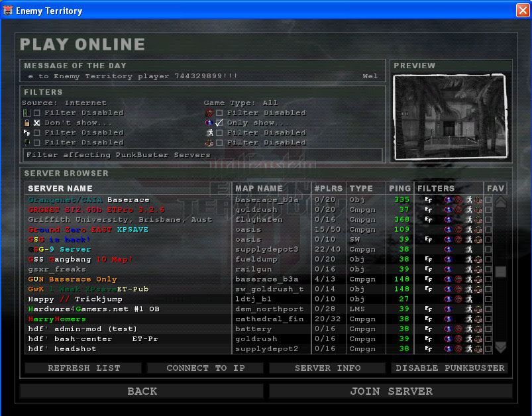Click DISABLE PUNKBUSTER button
532x416 pixels.
450,368
